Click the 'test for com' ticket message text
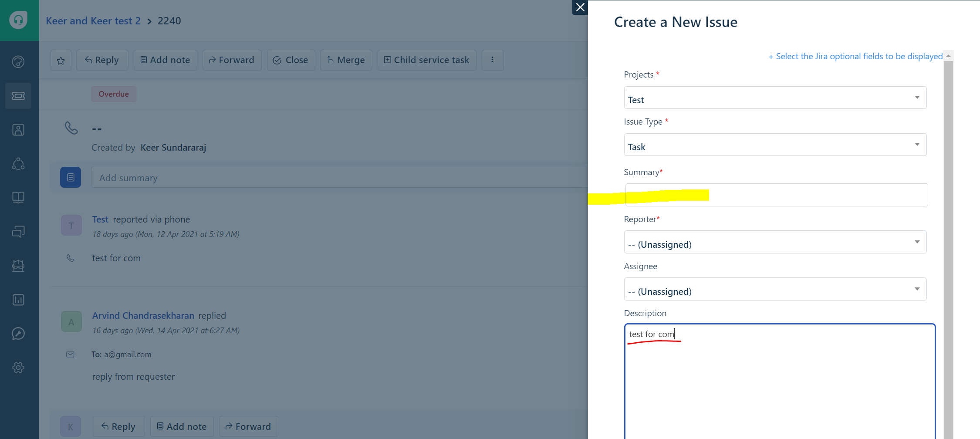Screen dimensions: 980x439 click(116, 258)
